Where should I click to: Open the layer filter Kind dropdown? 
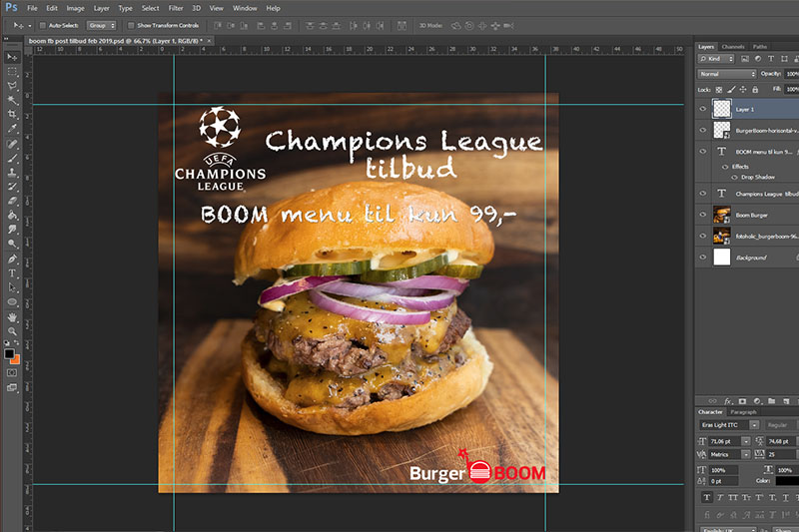[716, 59]
